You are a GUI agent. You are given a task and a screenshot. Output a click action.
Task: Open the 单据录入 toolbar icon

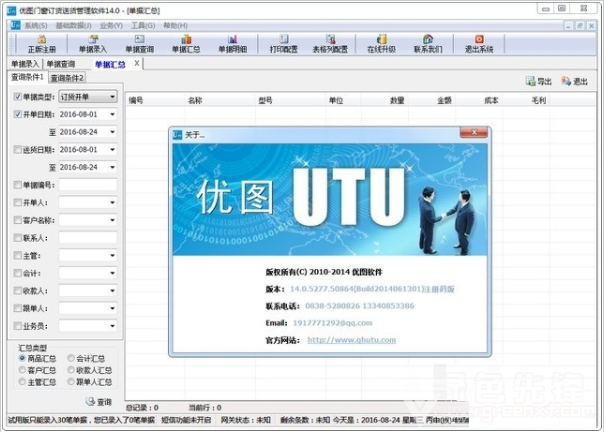coord(93,44)
